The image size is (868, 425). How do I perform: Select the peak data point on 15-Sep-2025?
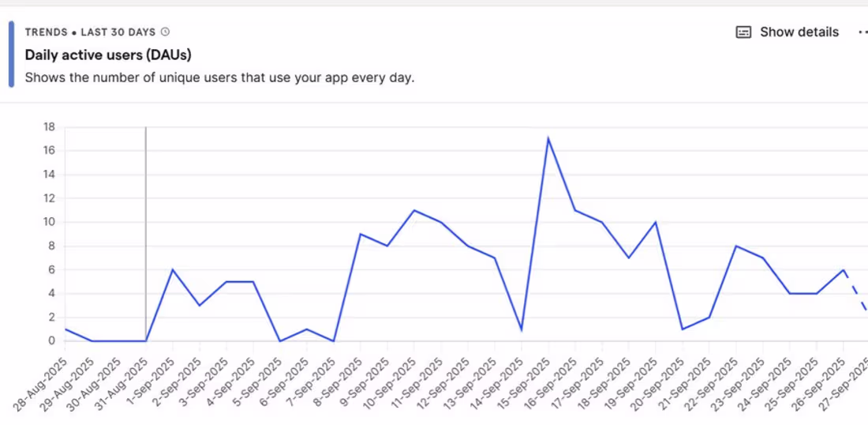[x=548, y=139]
